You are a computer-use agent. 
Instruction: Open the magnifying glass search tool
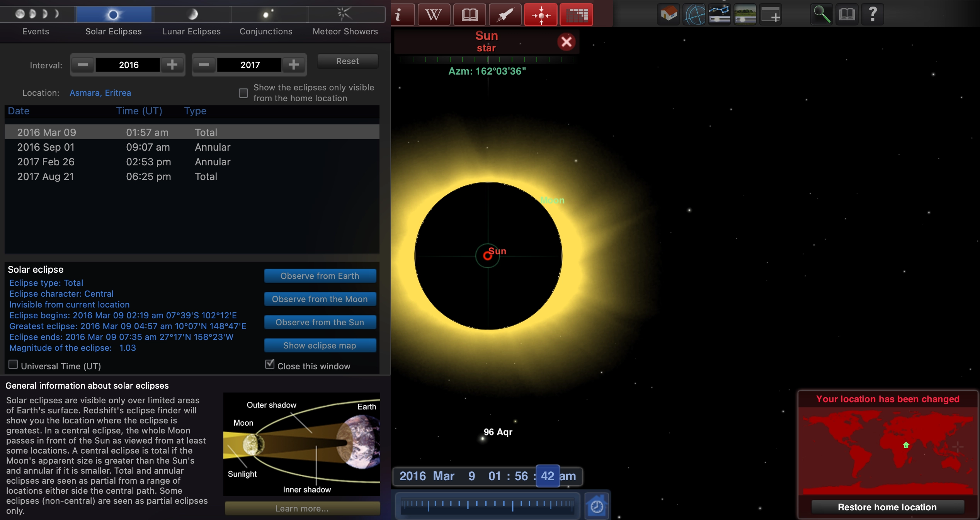point(822,15)
